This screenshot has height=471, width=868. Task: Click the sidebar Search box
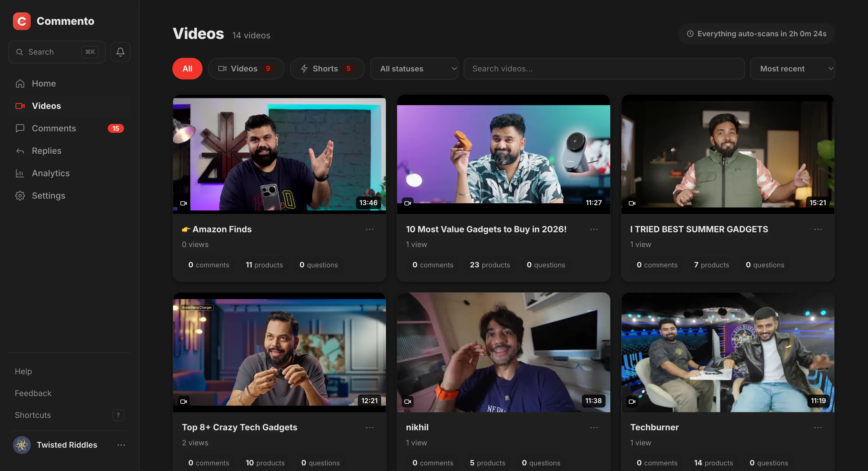coord(57,52)
